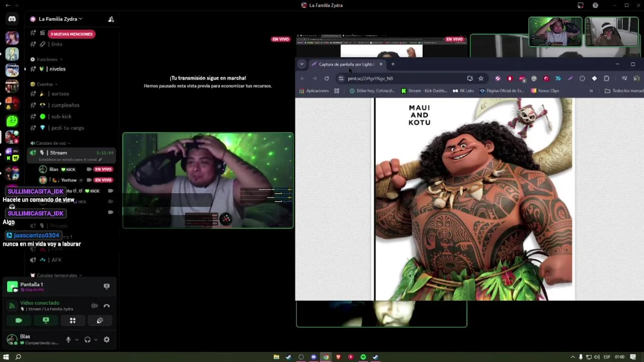Toggle headphones deafen
The height and width of the screenshot is (362, 644).
click(88, 340)
